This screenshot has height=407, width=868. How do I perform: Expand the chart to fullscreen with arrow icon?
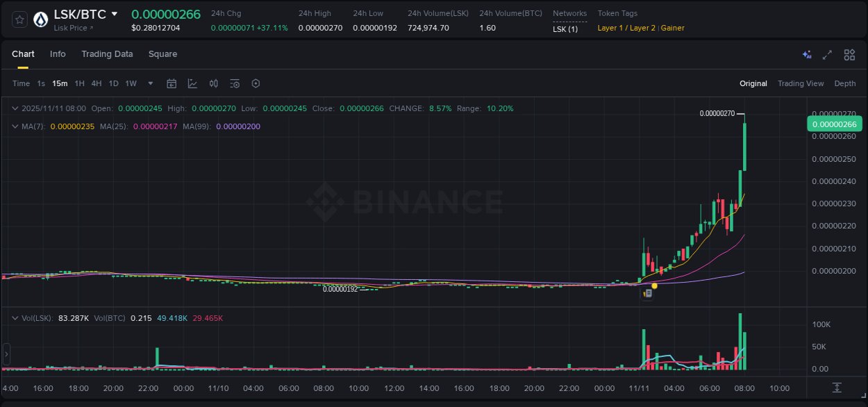point(827,54)
